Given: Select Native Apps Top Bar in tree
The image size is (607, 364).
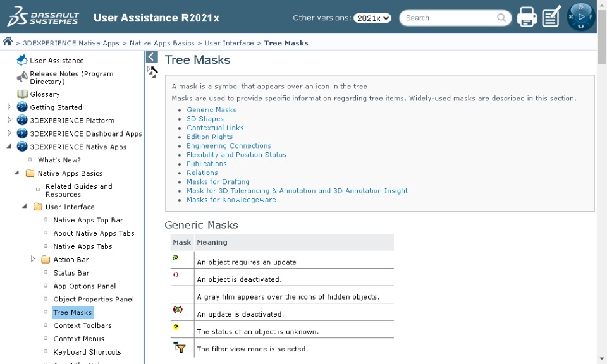Looking at the screenshot, I should tap(89, 220).
